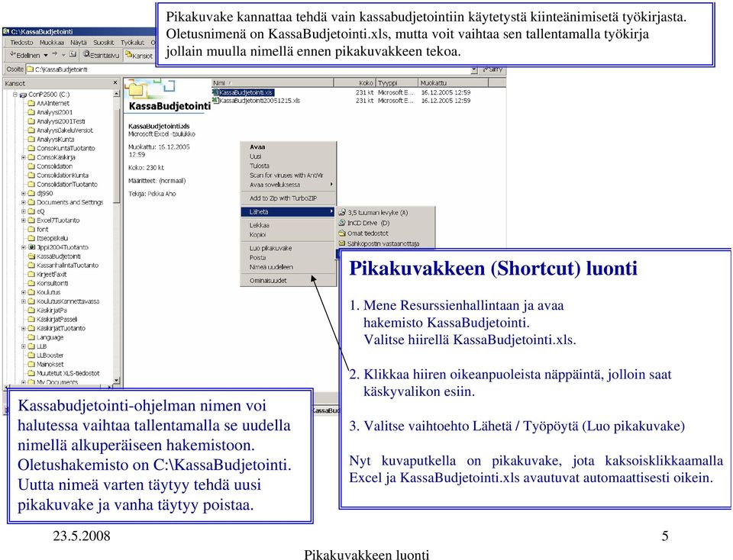Open the Työkalut menu
Viewport: 733px width, 560px height.
coord(132,43)
